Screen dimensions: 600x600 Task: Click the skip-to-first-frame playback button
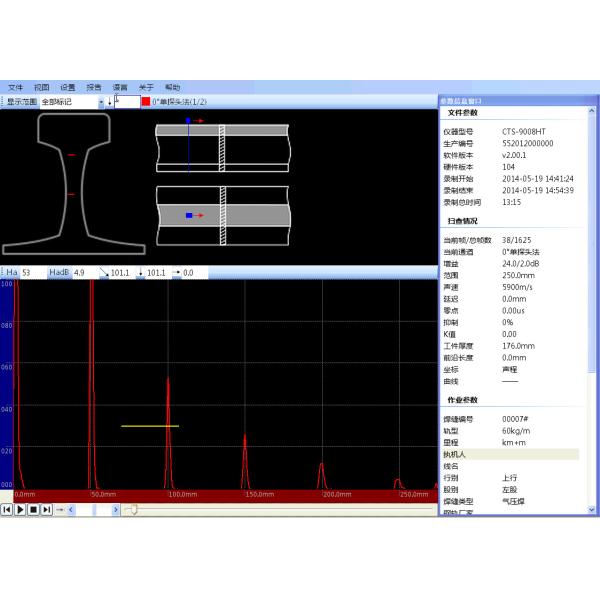(x=7, y=509)
